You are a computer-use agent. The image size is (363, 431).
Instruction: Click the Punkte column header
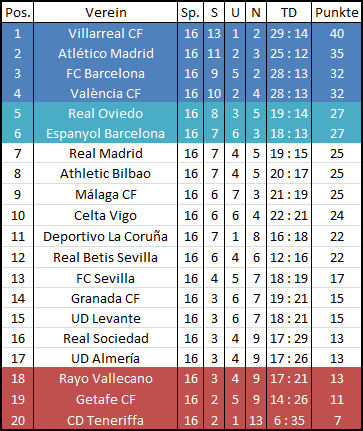337,13
